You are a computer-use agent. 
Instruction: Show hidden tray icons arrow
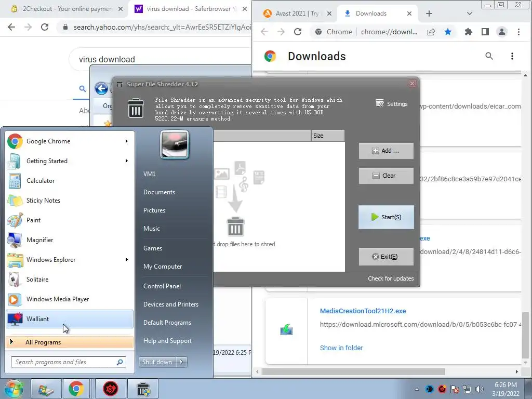pyautogui.click(x=417, y=389)
